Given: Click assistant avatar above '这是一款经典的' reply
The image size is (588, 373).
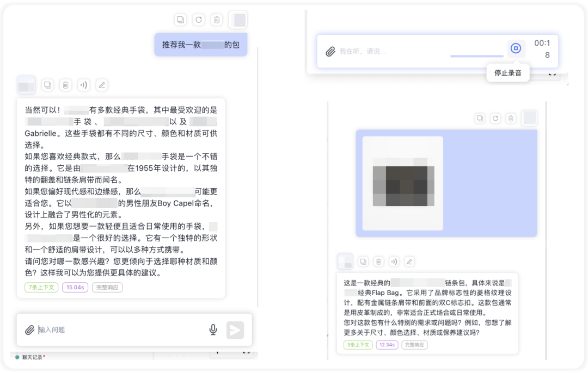Looking at the screenshot, I should (x=345, y=262).
